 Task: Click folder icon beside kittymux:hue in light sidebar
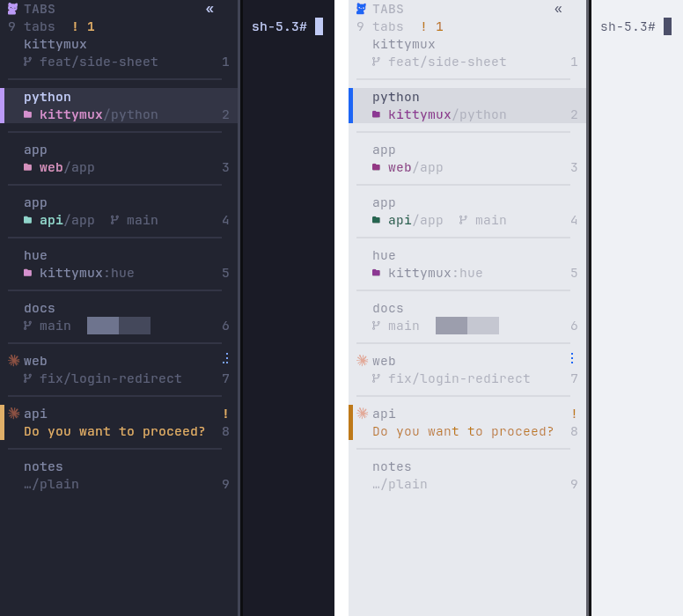click(376, 273)
